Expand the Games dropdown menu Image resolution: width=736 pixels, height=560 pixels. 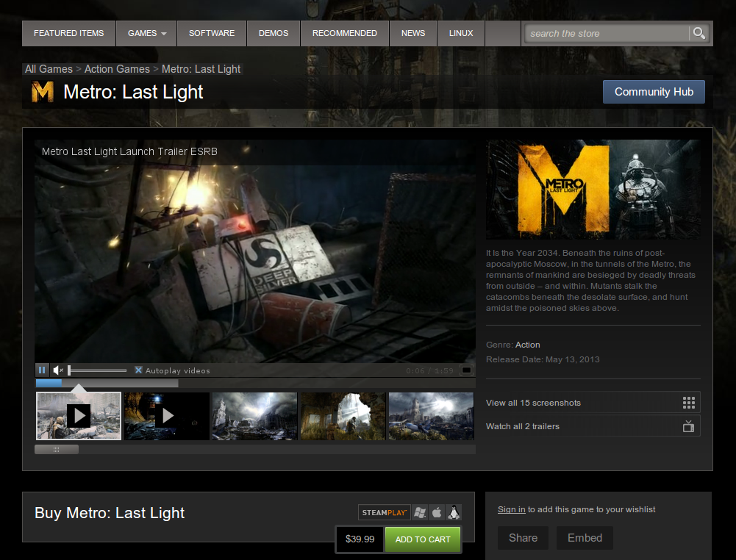tap(146, 33)
